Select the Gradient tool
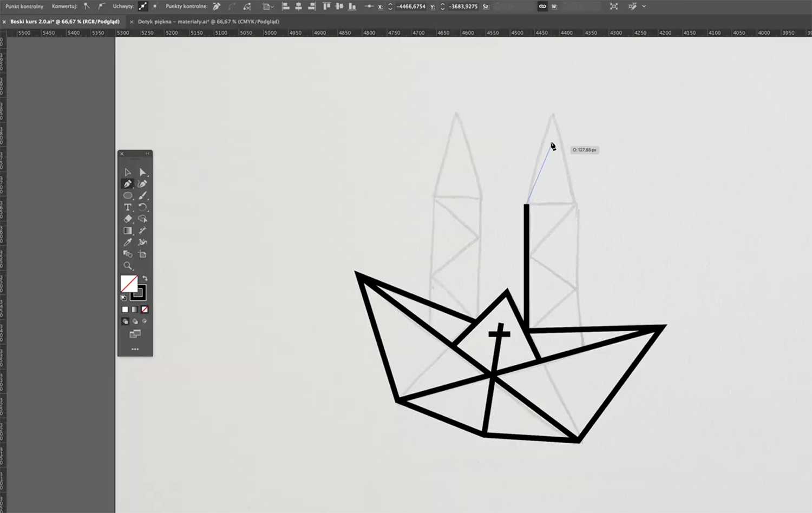This screenshot has height=513, width=812. pos(128,231)
